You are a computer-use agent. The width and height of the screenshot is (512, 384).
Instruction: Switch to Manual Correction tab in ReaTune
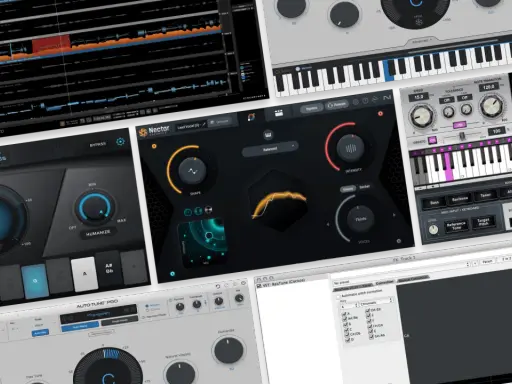[x=413, y=278]
